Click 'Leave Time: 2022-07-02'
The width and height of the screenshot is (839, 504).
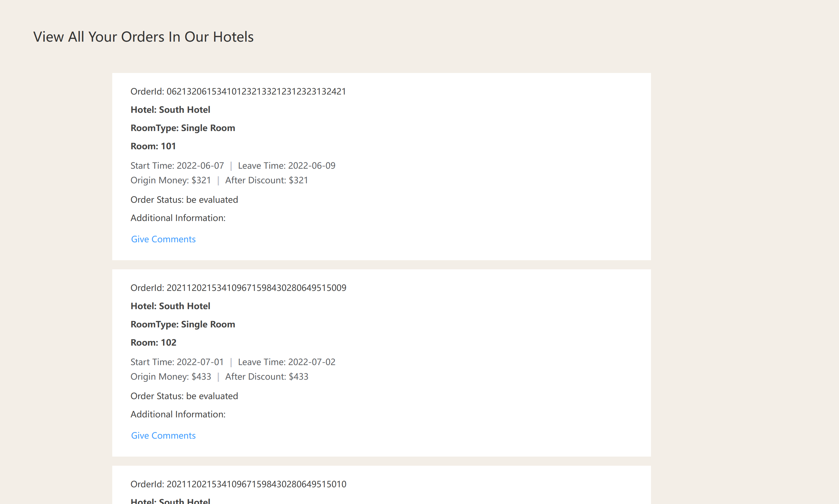click(x=287, y=362)
